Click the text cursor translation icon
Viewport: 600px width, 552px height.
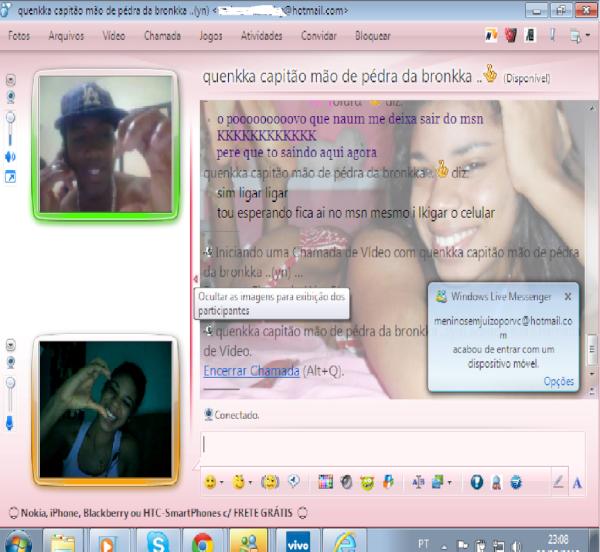[x=418, y=482]
